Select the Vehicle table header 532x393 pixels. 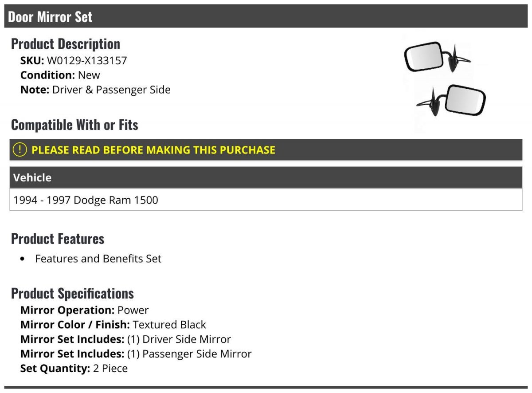click(266, 178)
